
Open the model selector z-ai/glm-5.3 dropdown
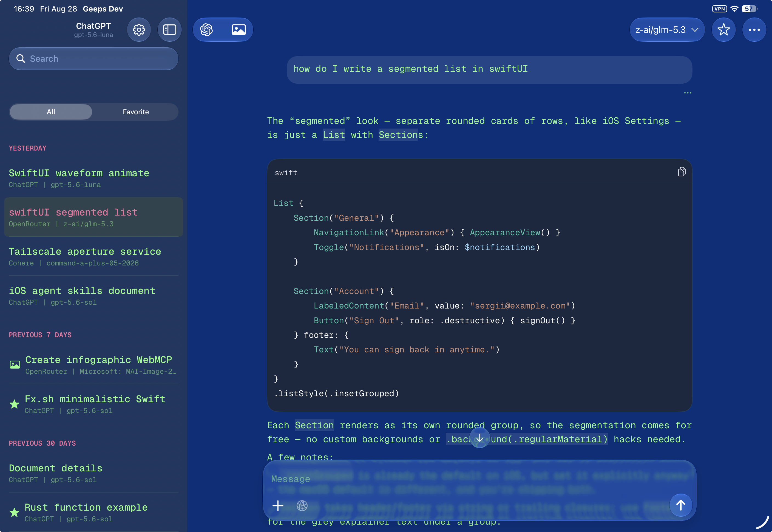[x=667, y=30]
